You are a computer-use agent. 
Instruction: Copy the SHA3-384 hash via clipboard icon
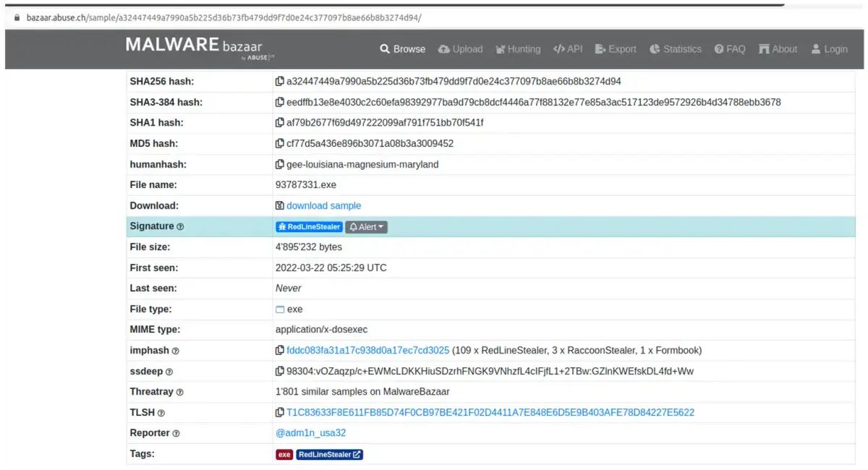point(279,102)
